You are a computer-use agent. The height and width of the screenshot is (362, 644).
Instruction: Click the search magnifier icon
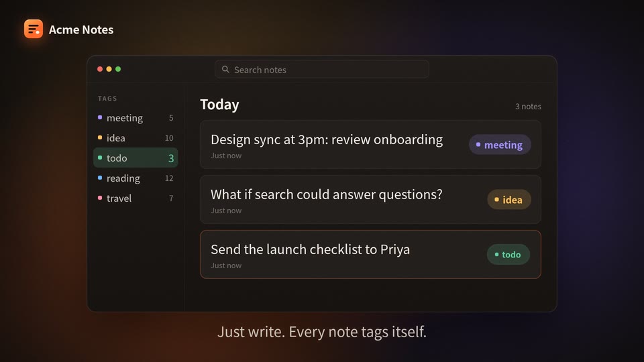point(225,69)
